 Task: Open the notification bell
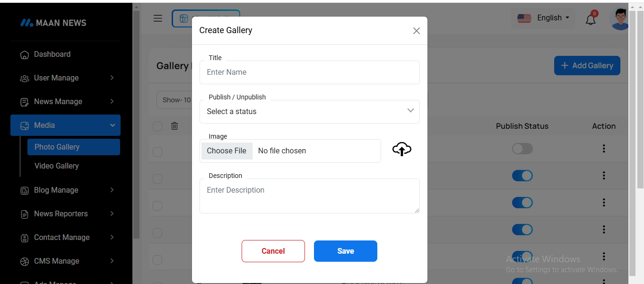click(591, 19)
